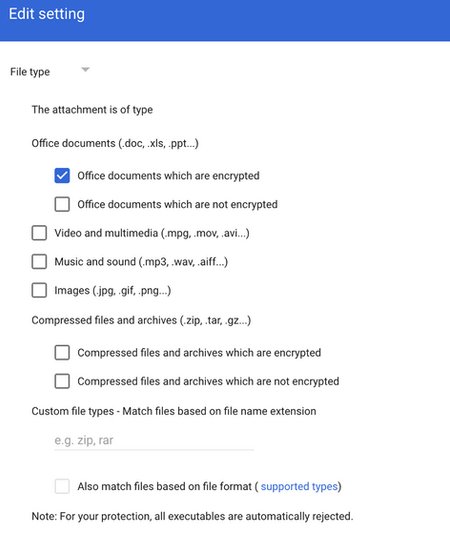Screen dimensions: 450x533
Task: Open the File type dropdown arrow
Action: [85, 70]
